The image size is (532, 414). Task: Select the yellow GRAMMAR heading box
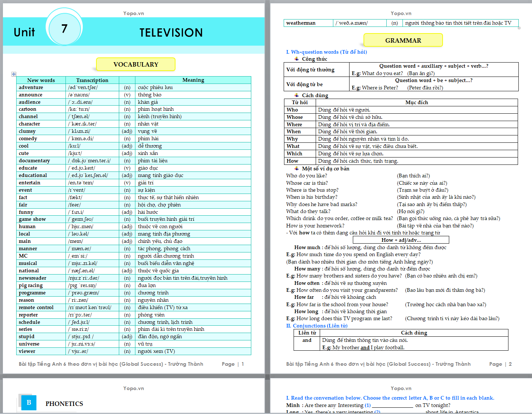pyautogui.click(x=403, y=40)
